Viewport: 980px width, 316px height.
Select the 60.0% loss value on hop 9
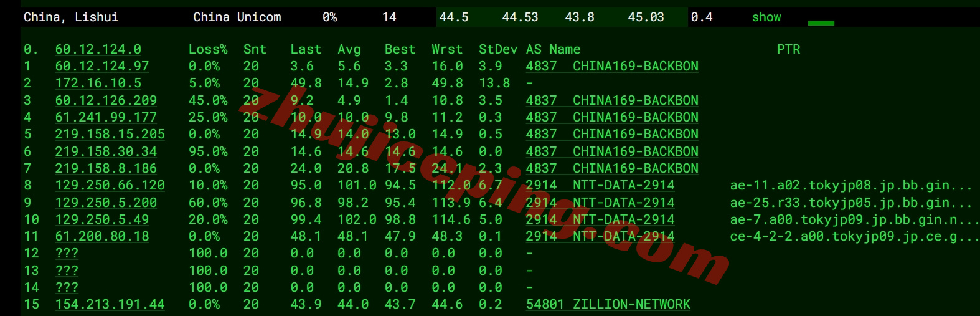(208, 203)
